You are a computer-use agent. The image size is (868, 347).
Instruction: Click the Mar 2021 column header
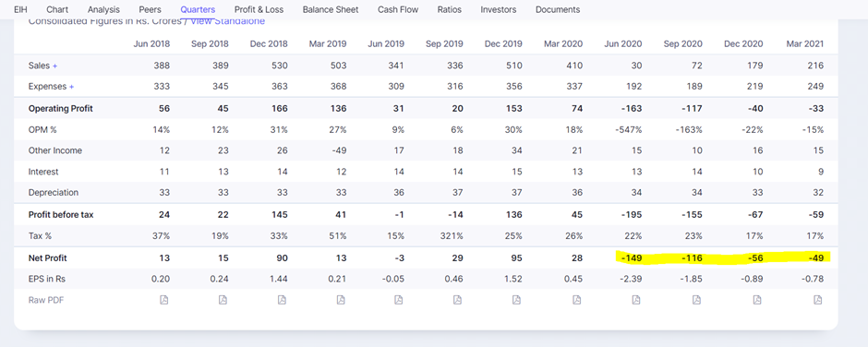click(805, 43)
